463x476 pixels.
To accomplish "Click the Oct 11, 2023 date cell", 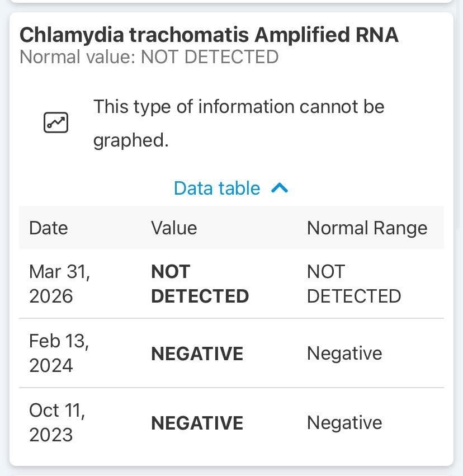I will click(57, 423).
